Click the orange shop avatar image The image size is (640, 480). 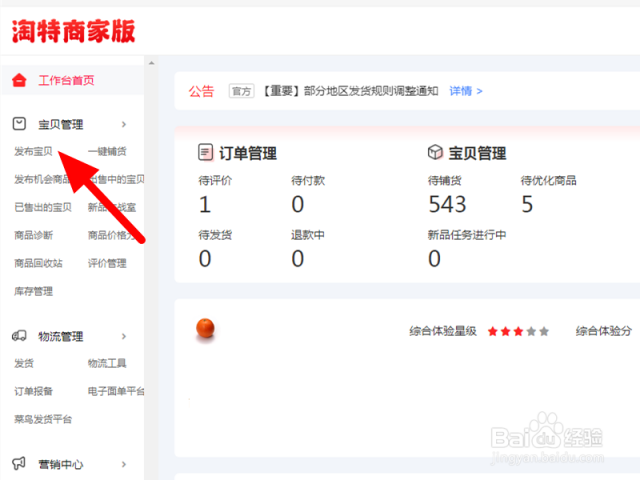205,328
